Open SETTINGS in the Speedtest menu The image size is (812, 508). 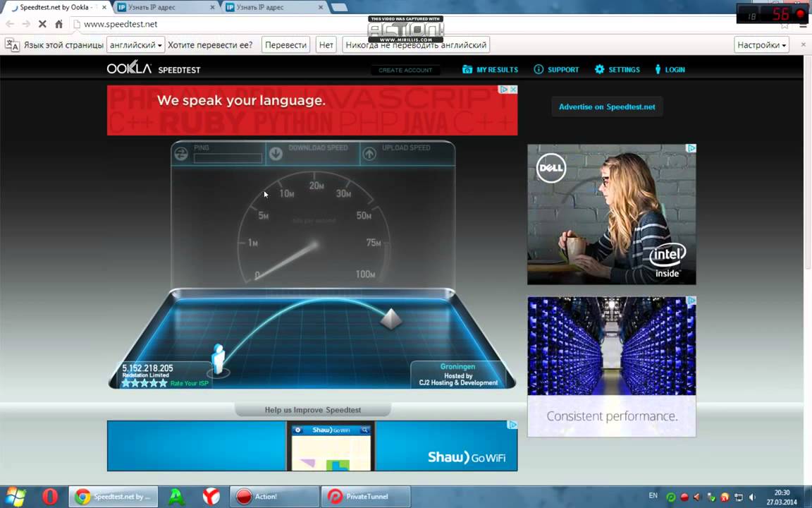tap(617, 69)
